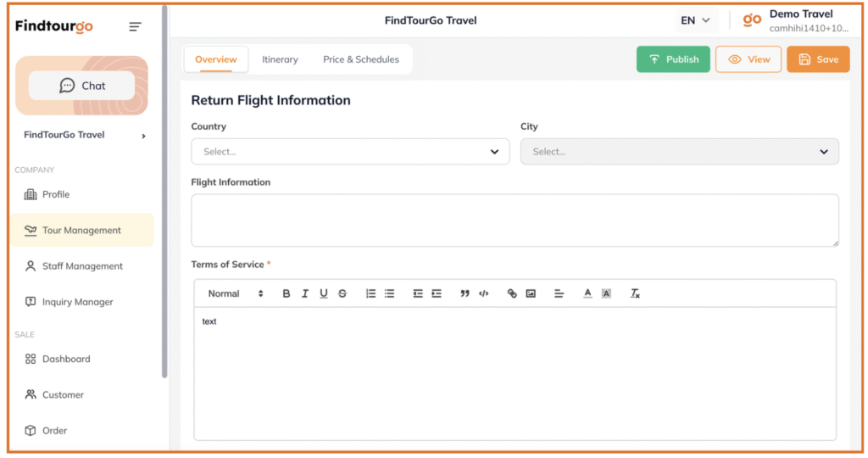This screenshot has height=458, width=868.
Task: Switch to the Itinerary tab
Action: [x=280, y=59]
